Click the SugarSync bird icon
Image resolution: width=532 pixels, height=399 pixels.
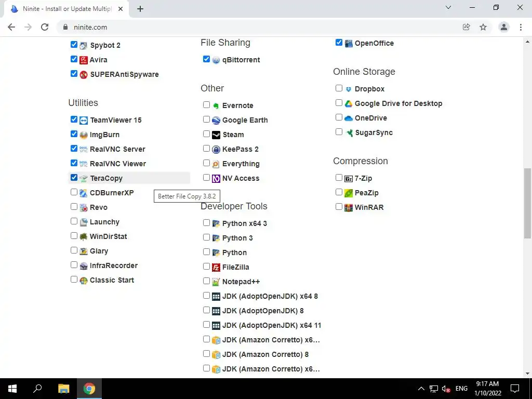(349, 132)
